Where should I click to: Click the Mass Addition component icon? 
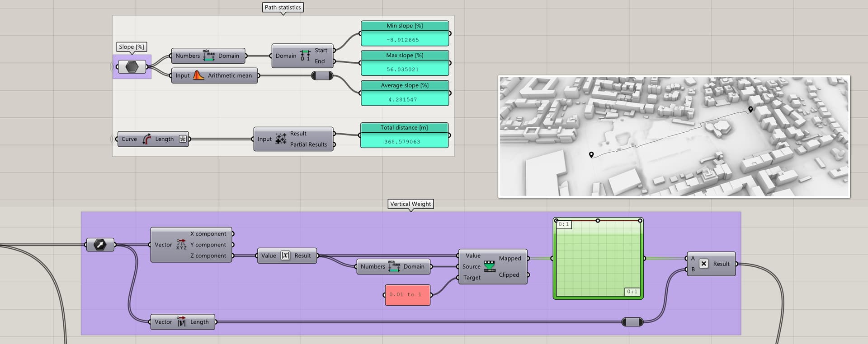[x=281, y=139]
